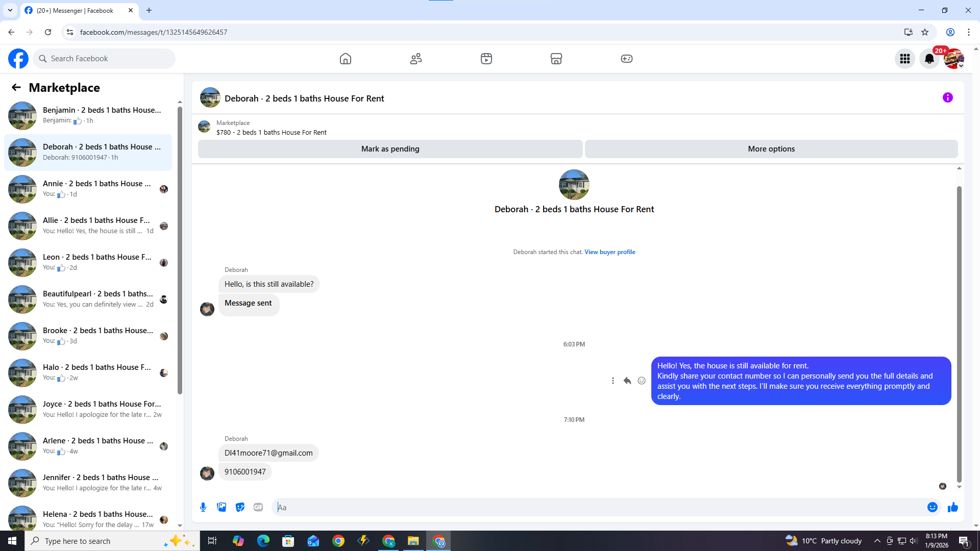The image size is (980, 551).
Task: Expand account menu on profile picture
Action: tap(953, 59)
